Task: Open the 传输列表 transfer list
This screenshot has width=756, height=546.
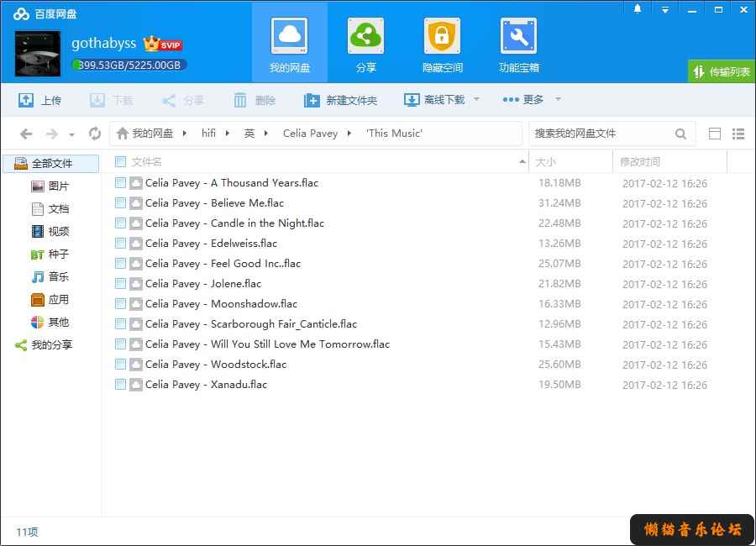Action: click(x=722, y=72)
